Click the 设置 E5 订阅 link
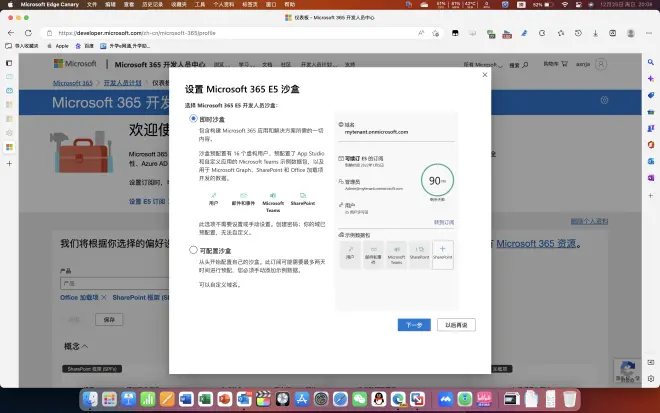660x413 pixels. coord(147,202)
